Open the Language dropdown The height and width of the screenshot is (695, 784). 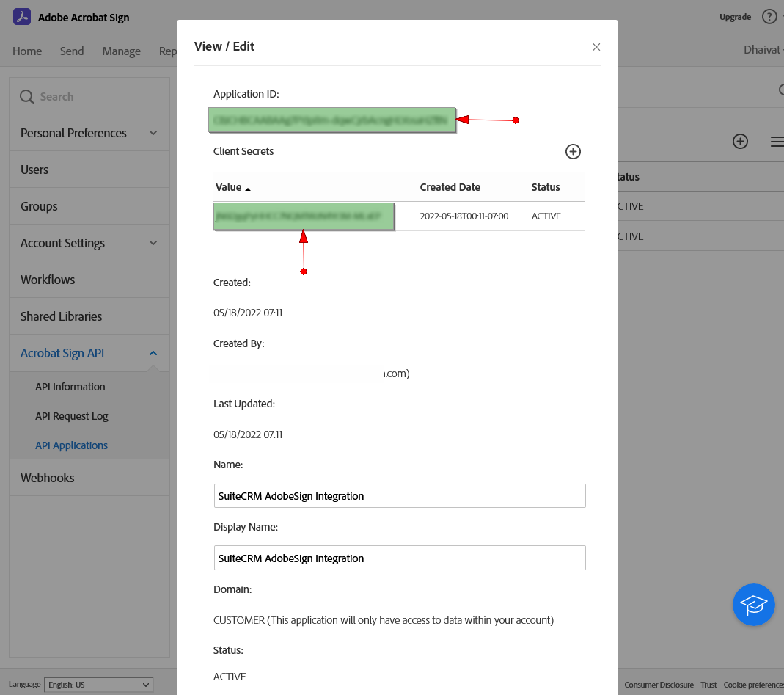(x=99, y=685)
